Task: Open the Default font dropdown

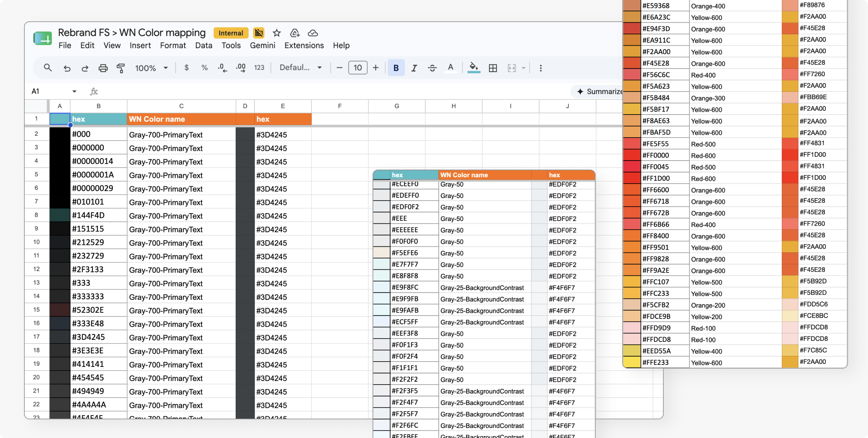Action: click(300, 67)
